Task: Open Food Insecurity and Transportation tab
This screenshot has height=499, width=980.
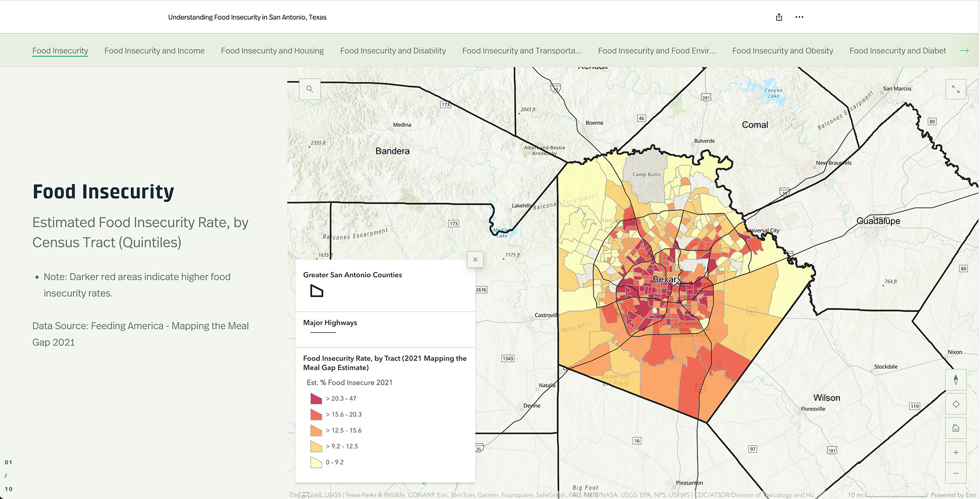Action: pyautogui.click(x=522, y=50)
